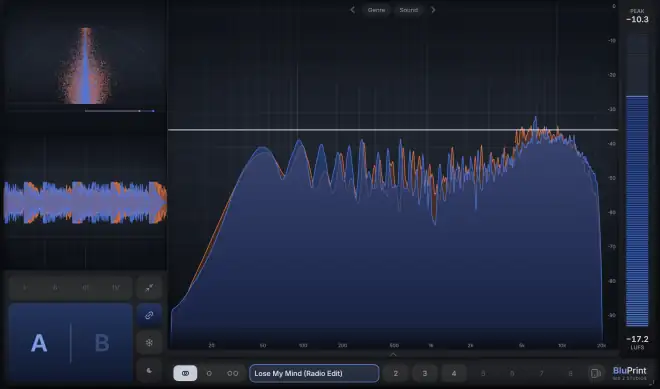The image size is (660, 389).
Task: Select Roman numeral I snapshot
Action: click(25, 288)
